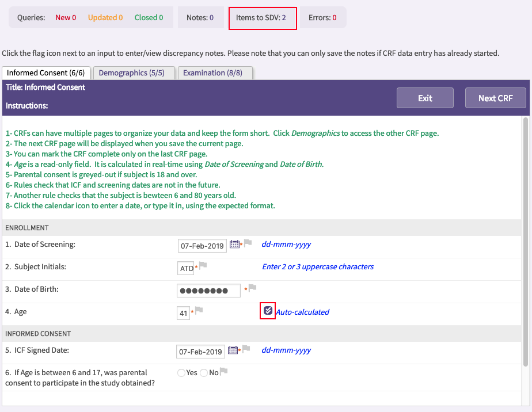Go to the Next CRF
This screenshot has height=412, width=532.
[x=495, y=98]
